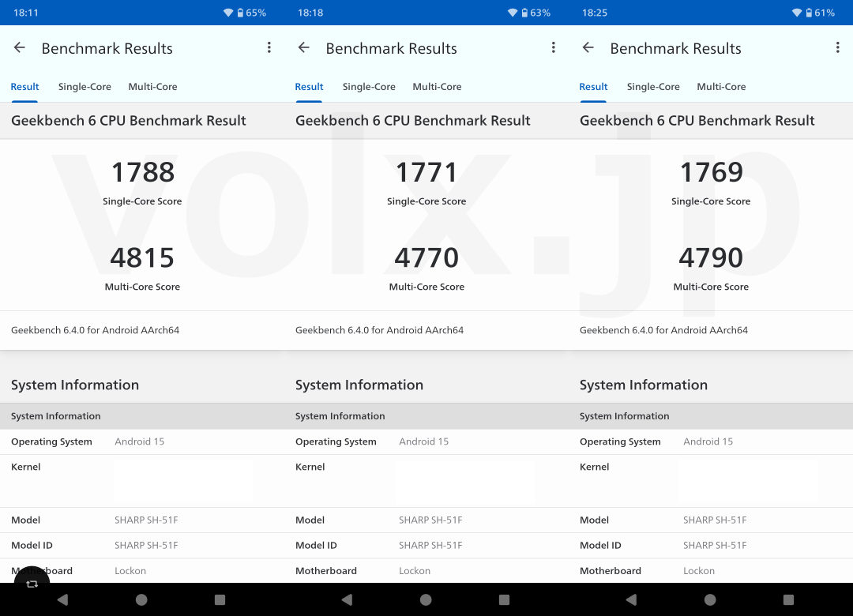Viewport: 853px width, 616px height.
Task: Select the Result tab in 18:11 screen
Action: click(24, 87)
